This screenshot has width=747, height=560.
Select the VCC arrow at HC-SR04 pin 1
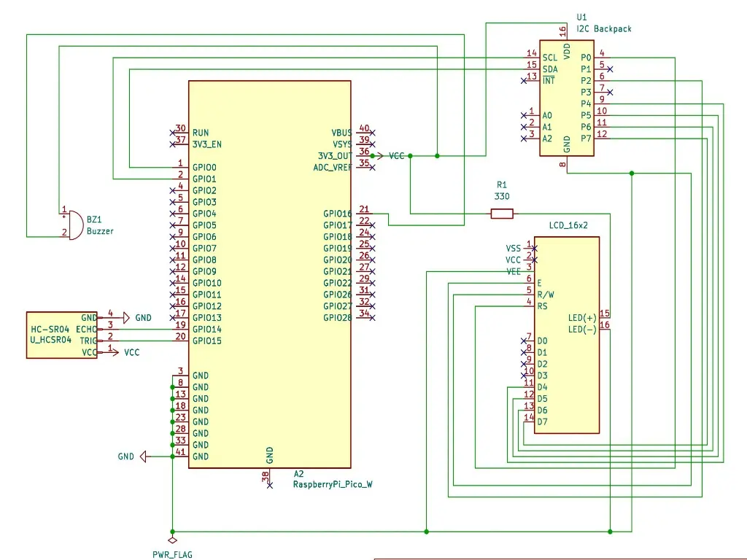point(115,352)
